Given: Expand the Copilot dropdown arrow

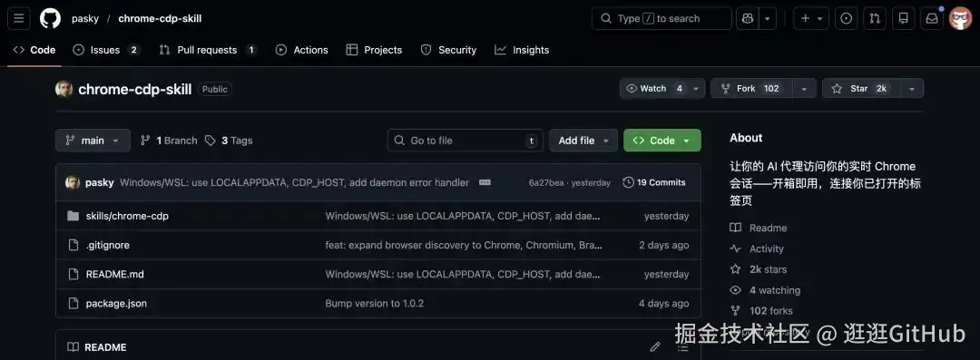Looking at the screenshot, I should click(x=768, y=19).
